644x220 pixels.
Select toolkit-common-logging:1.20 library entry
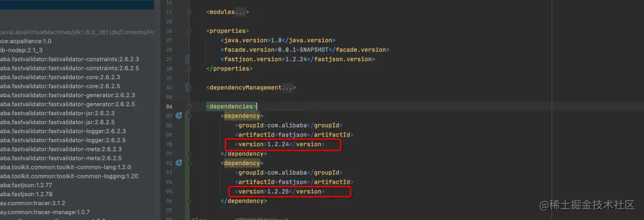coord(69,176)
